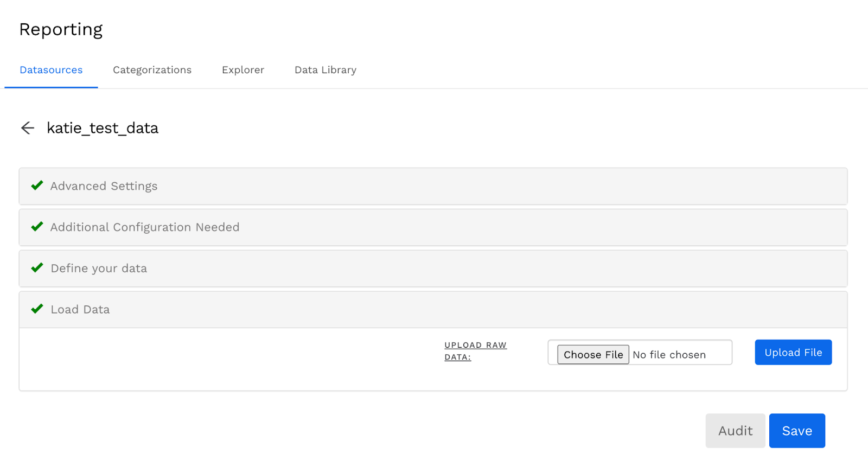Expand the Additional Configuration Needed section

pyautogui.click(x=145, y=227)
